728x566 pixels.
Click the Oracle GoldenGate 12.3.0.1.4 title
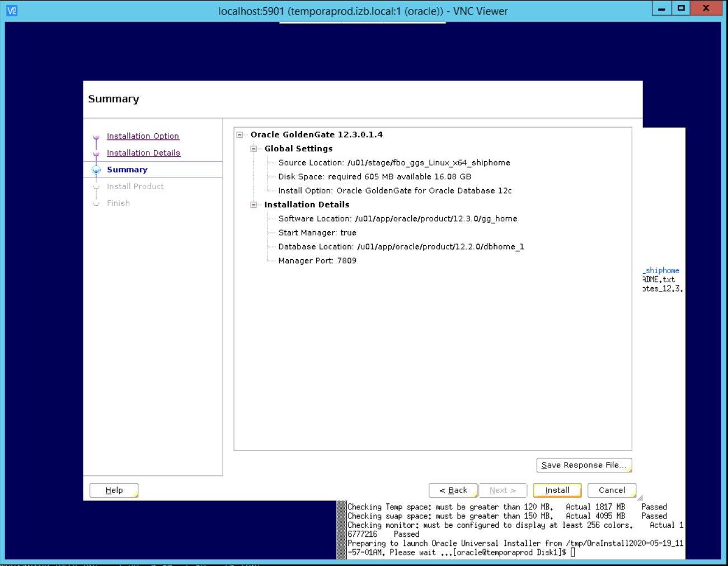coord(317,135)
